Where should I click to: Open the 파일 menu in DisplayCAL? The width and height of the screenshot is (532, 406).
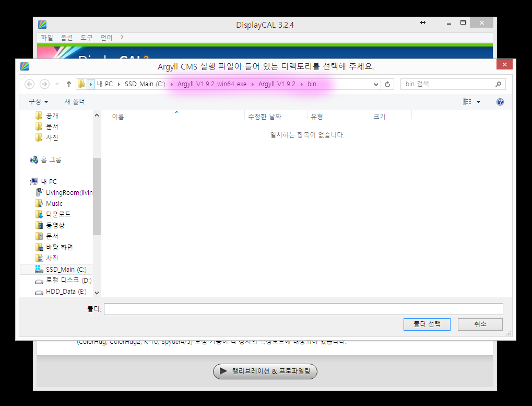[x=46, y=38]
